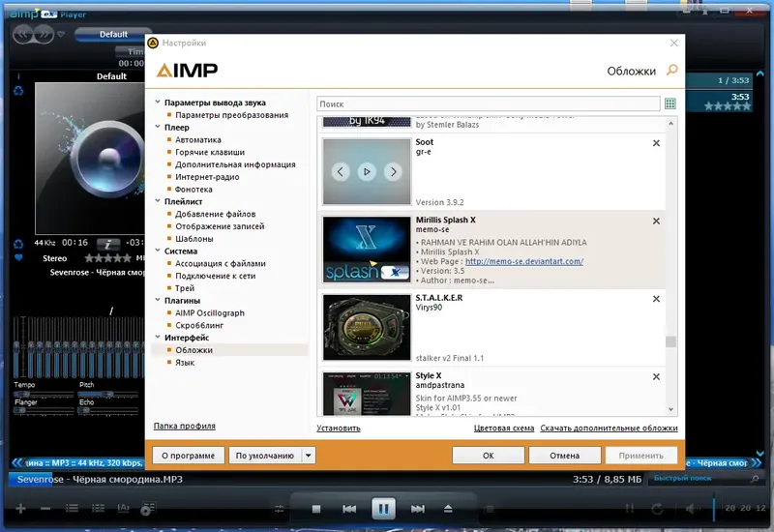The image size is (774, 532).
Task: Click the second list icon in bottom bar
Action: [98, 509]
